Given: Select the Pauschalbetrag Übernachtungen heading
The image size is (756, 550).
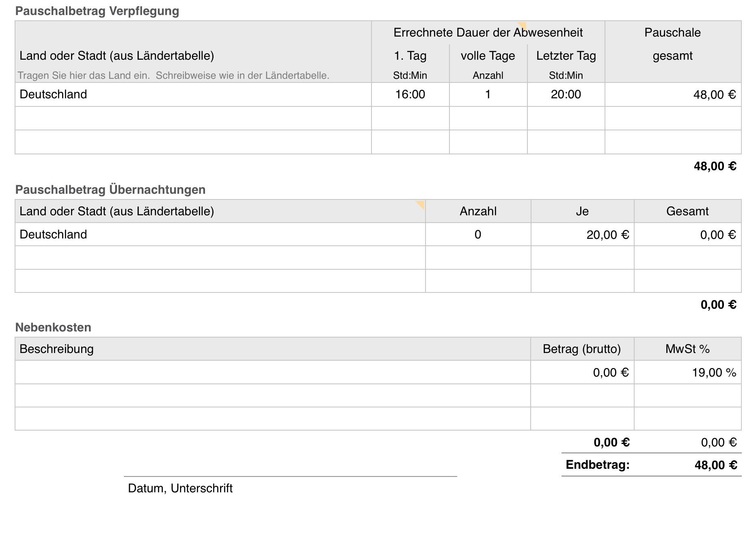Looking at the screenshot, I should [110, 190].
